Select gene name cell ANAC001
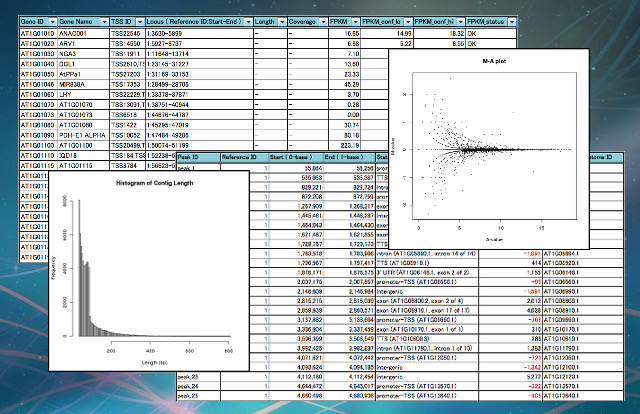Viewport: 640px width, 414px height. pos(83,33)
